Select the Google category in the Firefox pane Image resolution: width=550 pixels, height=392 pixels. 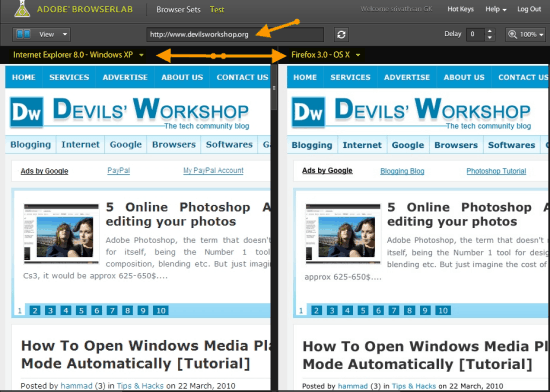(408, 145)
